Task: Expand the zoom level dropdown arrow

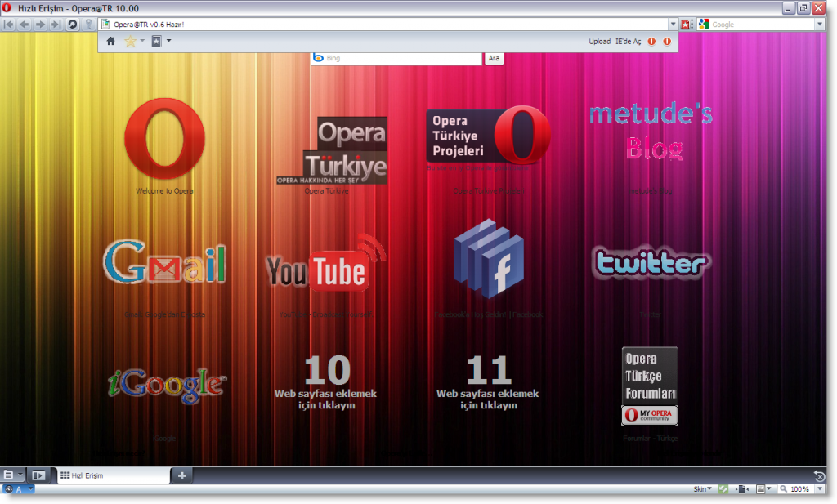Action: pos(820,489)
